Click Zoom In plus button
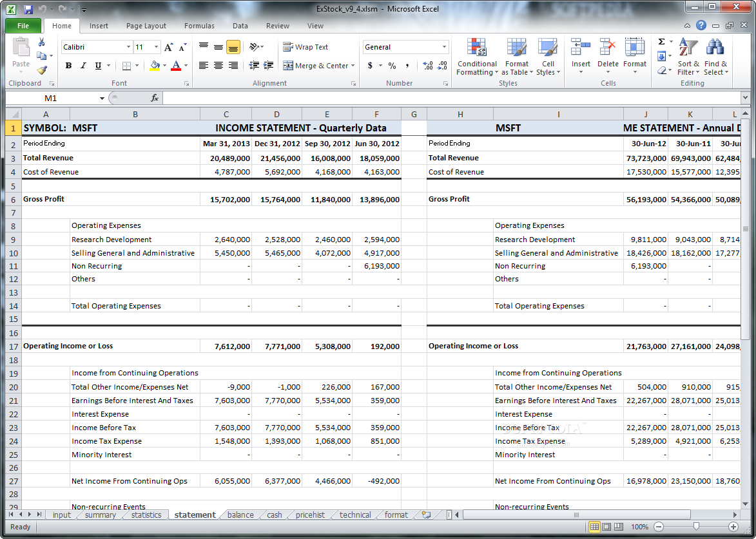The image size is (756, 539). [733, 527]
